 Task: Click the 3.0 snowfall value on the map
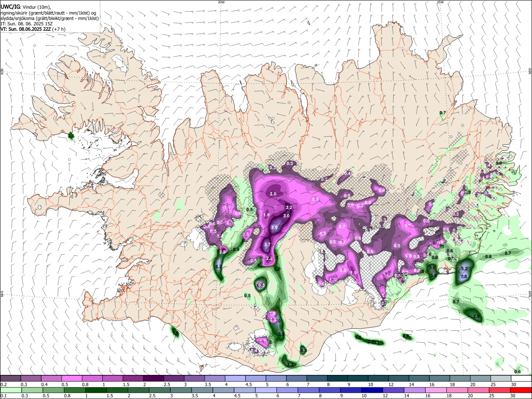coord(286,216)
